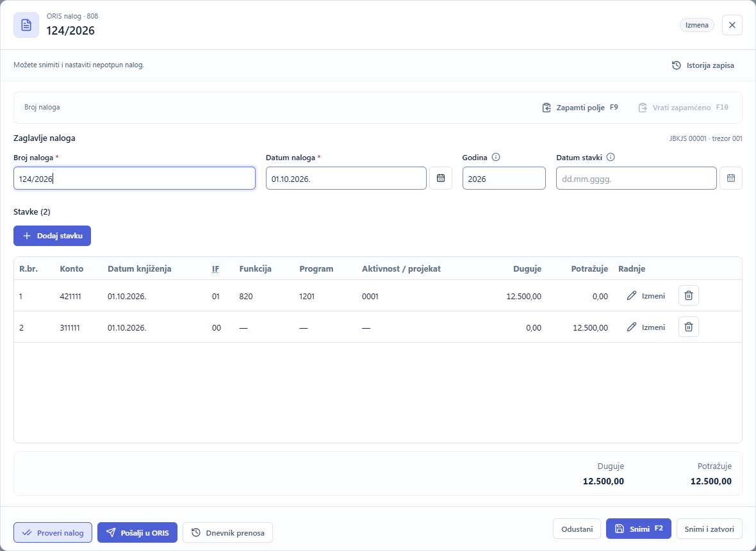
Task: Delete row with konto 311111
Action: [689, 327]
